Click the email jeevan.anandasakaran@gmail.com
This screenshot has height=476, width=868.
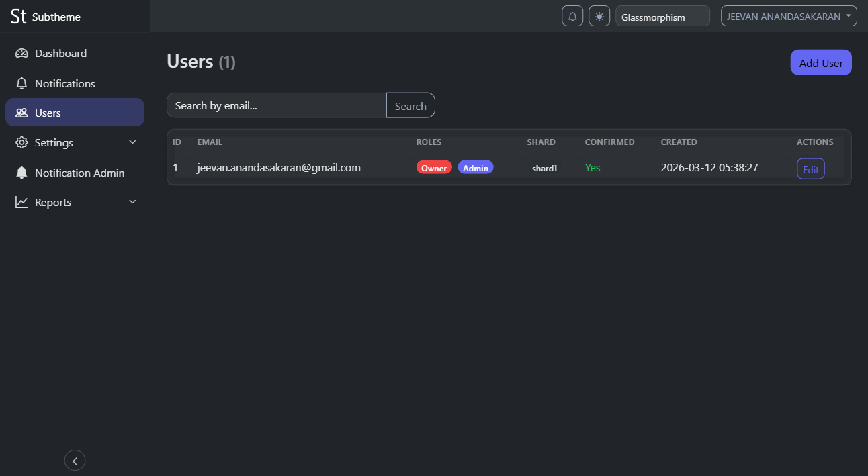[x=279, y=167]
